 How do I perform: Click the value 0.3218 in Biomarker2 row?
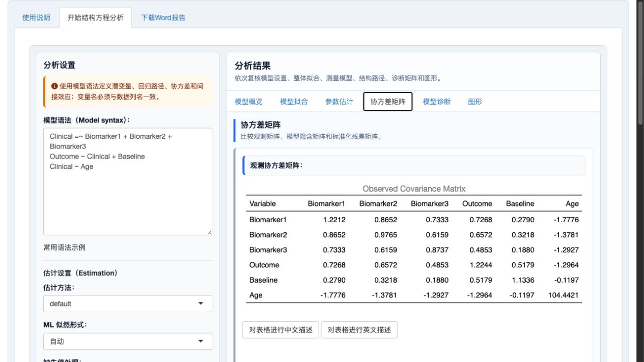523,235
